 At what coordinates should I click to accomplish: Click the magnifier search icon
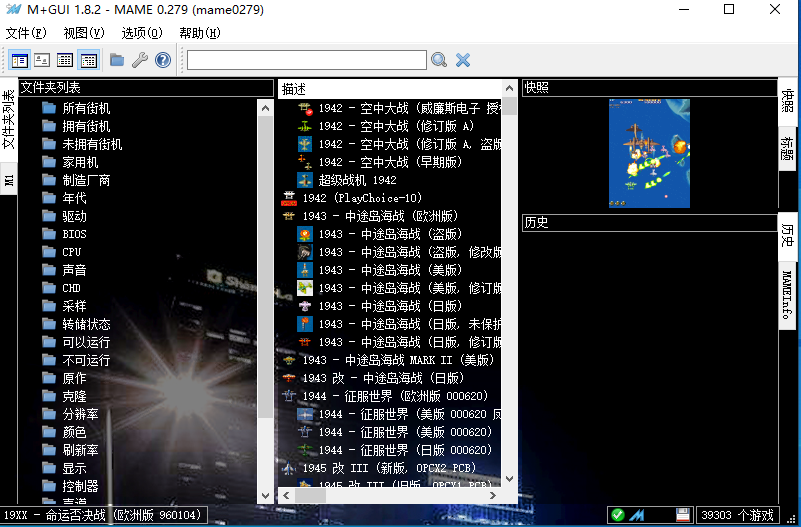(x=439, y=60)
